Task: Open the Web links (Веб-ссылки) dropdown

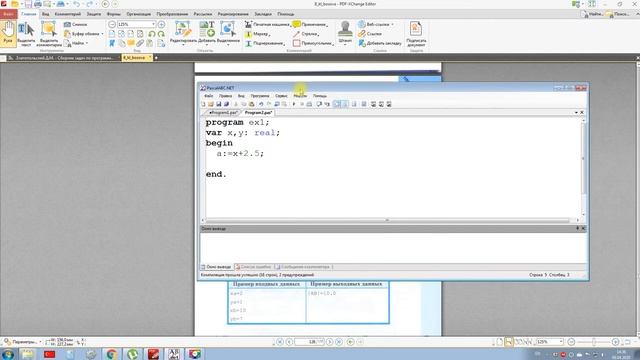Action: [376, 24]
